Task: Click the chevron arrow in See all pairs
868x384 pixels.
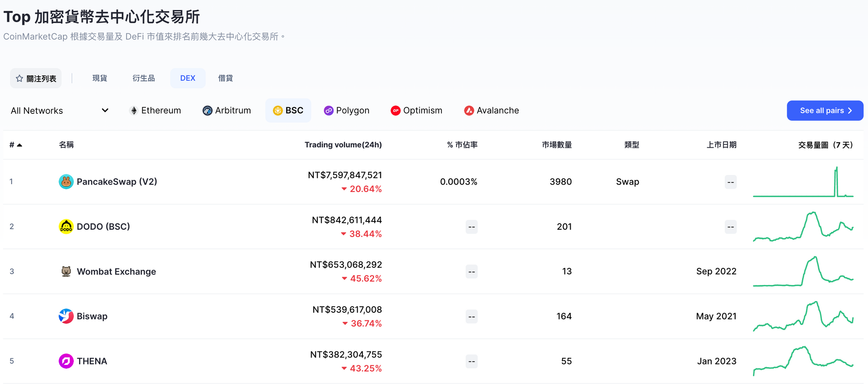Action: 850,111
